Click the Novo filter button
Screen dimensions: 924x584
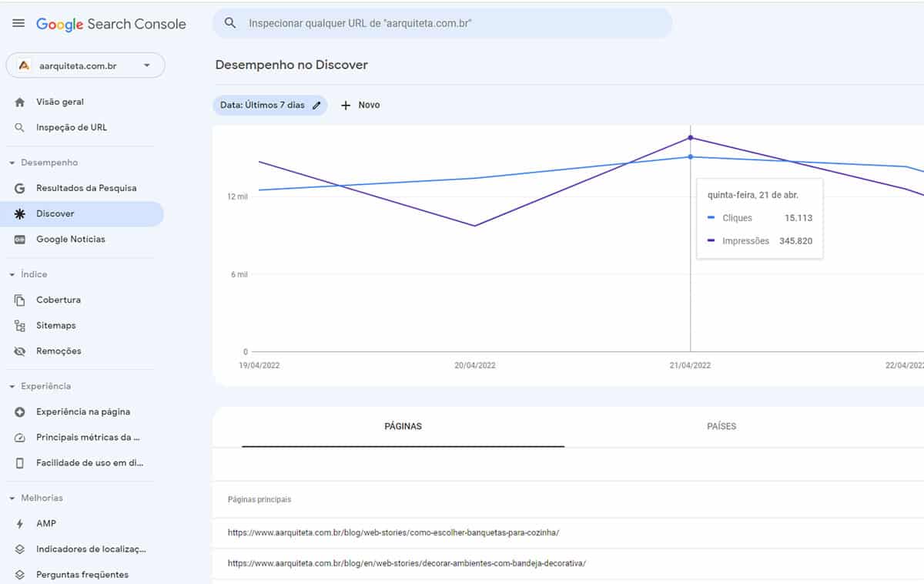[360, 105]
